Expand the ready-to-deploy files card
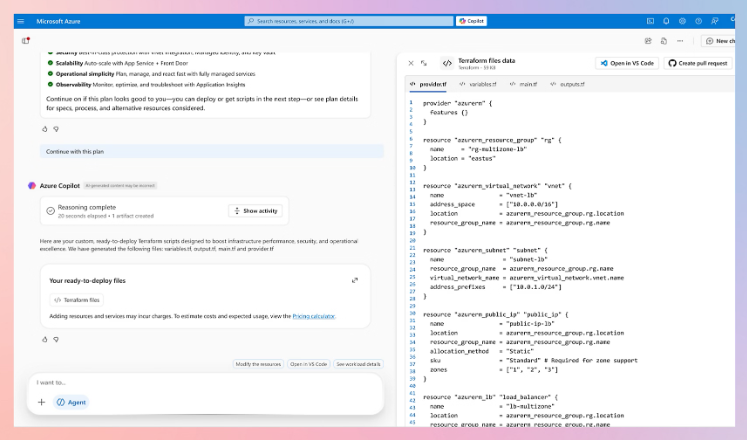This screenshot has width=747, height=440. pos(354,280)
